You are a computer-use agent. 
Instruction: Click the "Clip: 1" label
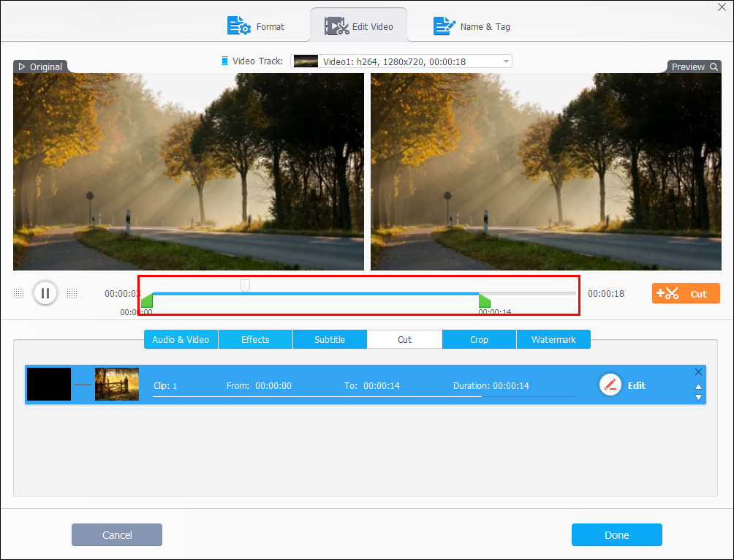(165, 386)
